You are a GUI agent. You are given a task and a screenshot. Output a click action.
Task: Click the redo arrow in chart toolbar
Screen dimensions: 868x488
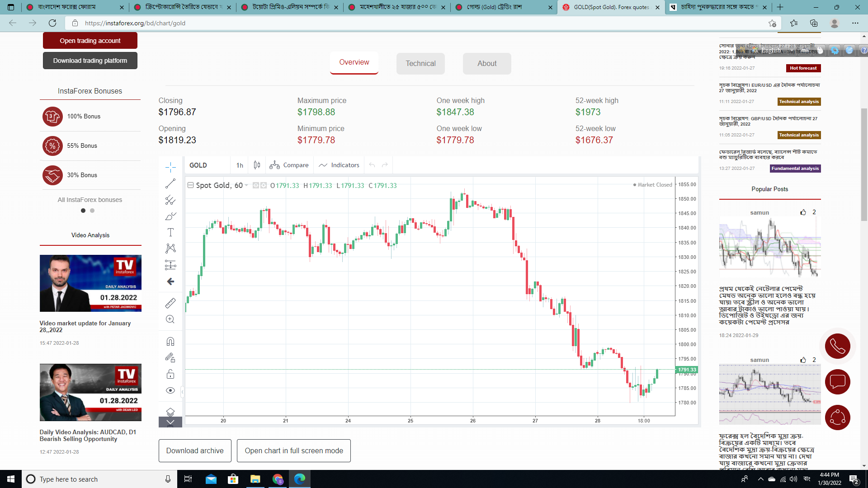coord(385,165)
